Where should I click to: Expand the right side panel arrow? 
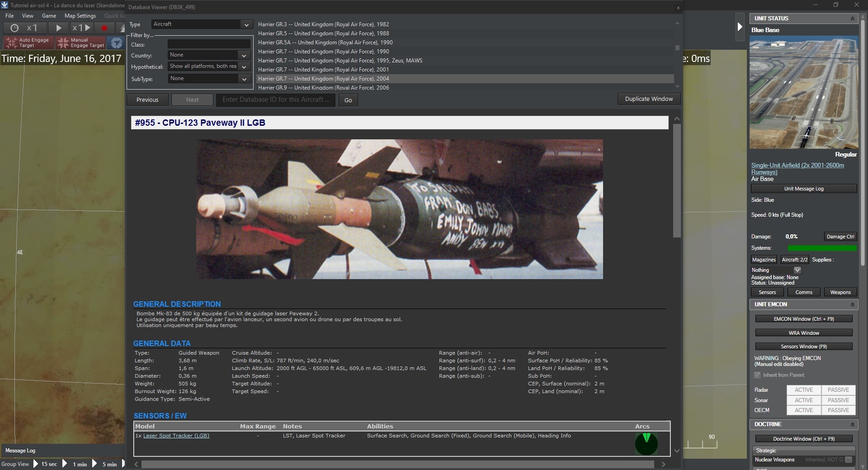click(x=740, y=26)
